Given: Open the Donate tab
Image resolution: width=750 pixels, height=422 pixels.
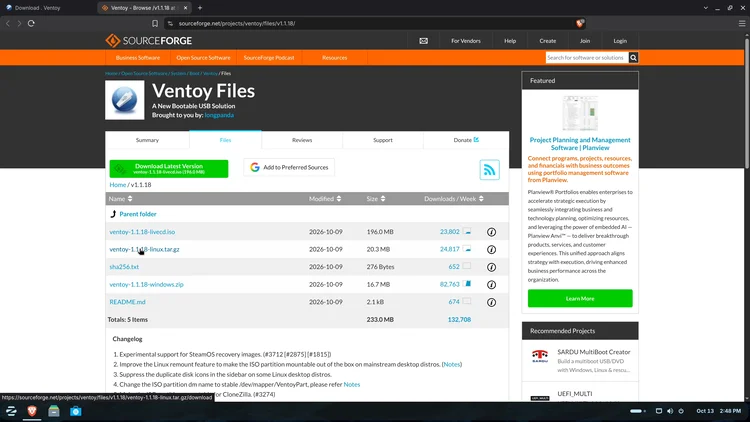Looking at the screenshot, I should point(466,140).
